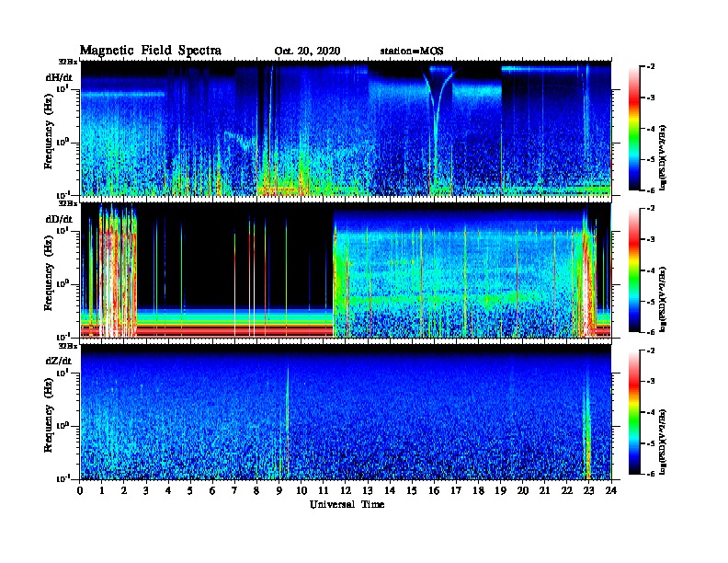Click hour label 5 on the time axis
Image resolution: width=728 pixels, height=563 pixels.
click(x=190, y=490)
